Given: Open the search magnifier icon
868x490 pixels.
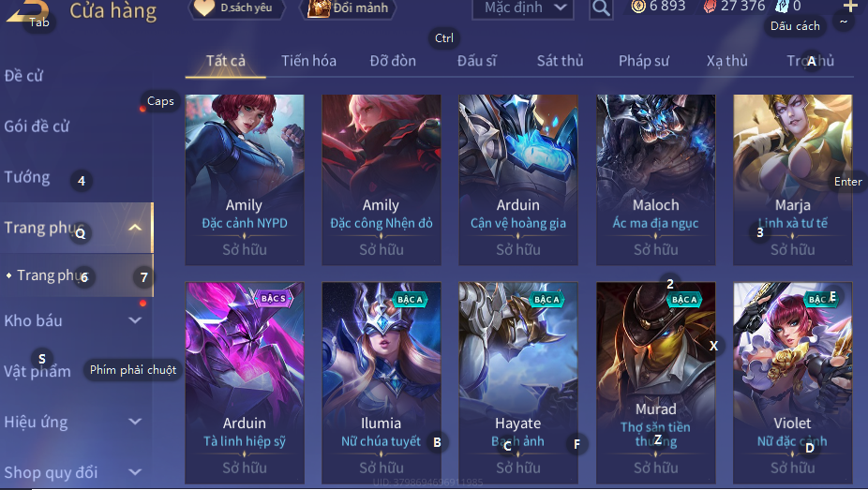Looking at the screenshot, I should point(601,8).
